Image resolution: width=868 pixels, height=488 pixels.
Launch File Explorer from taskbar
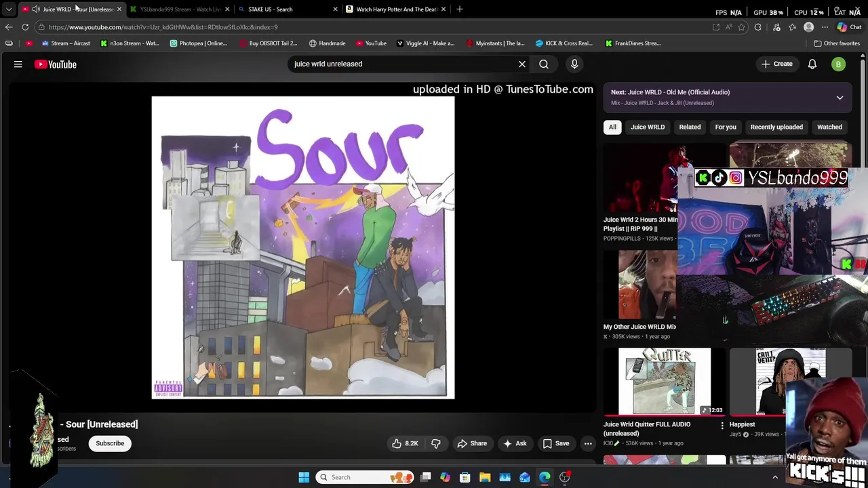pyautogui.click(x=485, y=477)
